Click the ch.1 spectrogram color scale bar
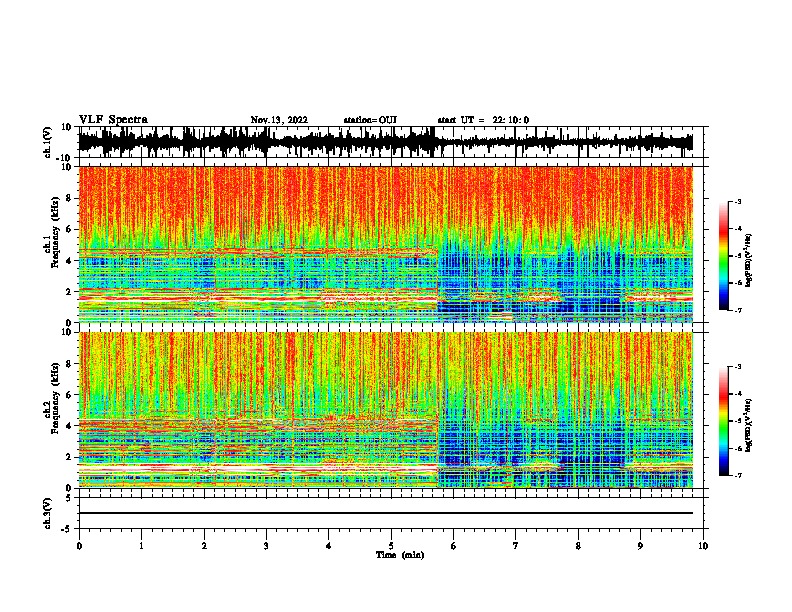Screen dimensions: 792x612 [x=723, y=256]
